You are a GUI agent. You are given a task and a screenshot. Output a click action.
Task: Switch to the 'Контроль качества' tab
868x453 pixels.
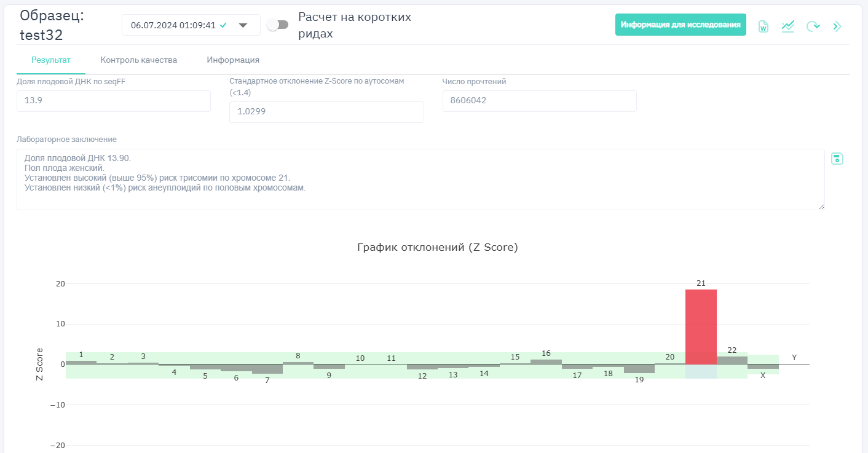click(139, 60)
